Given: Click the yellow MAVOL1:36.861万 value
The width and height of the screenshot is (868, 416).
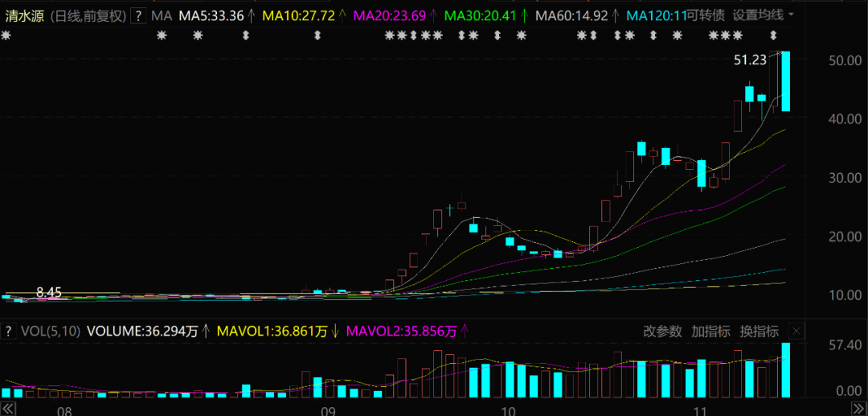Looking at the screenshot, I should tap(272, 332).
